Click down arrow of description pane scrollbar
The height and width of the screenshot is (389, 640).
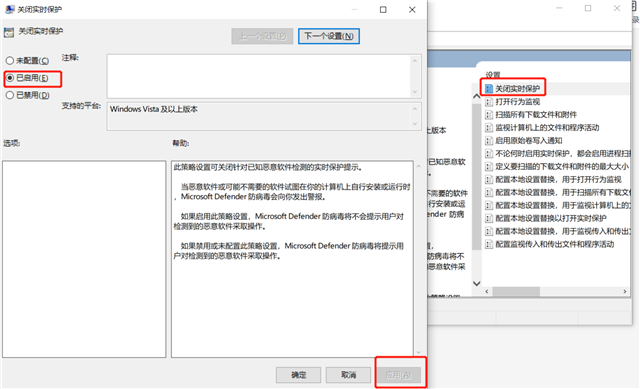[476, 283]
